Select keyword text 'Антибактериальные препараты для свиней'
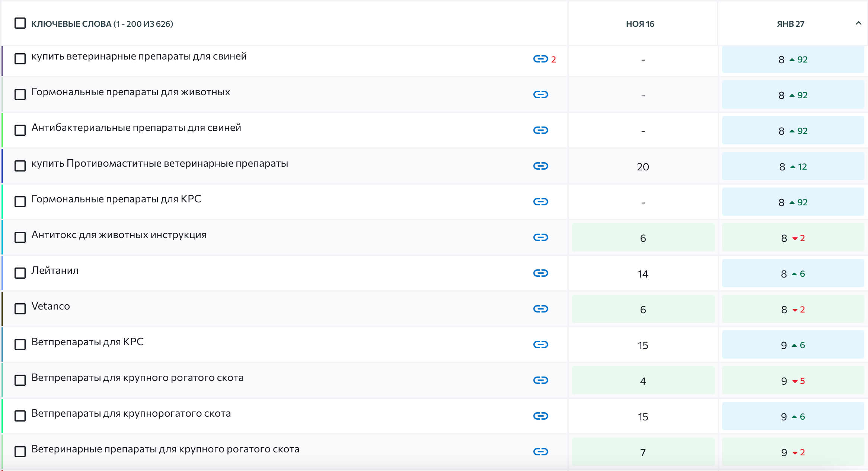This screenshot has width=868, height=471. point(136,128)
